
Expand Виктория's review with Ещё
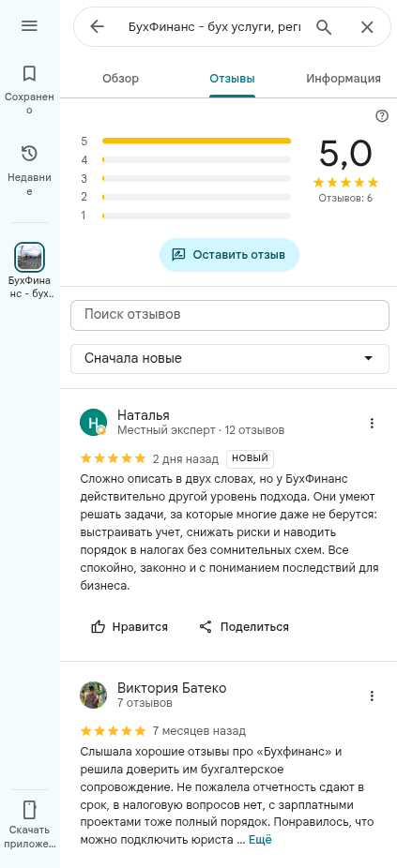point(260,840)
